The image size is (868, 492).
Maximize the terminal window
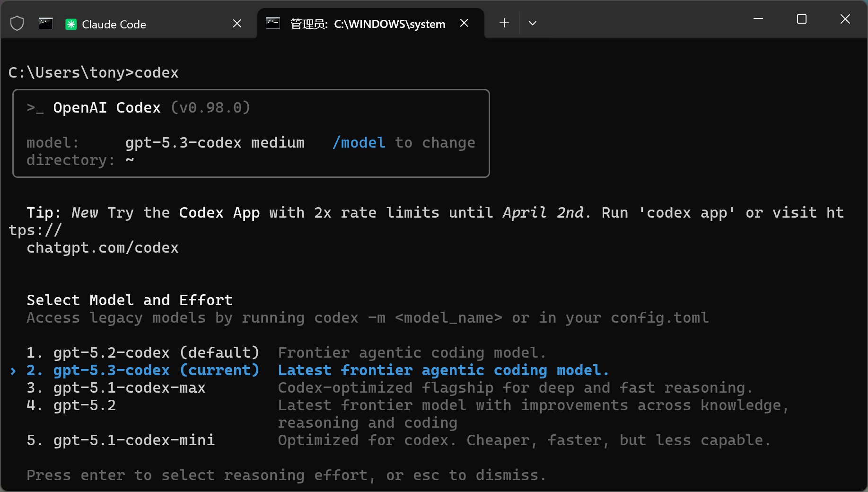coord(801,19)
